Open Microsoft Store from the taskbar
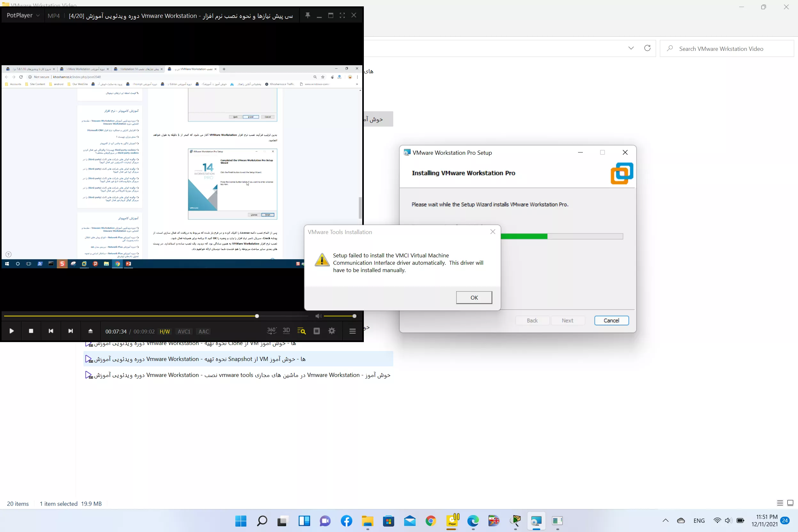 click(388, 521)
